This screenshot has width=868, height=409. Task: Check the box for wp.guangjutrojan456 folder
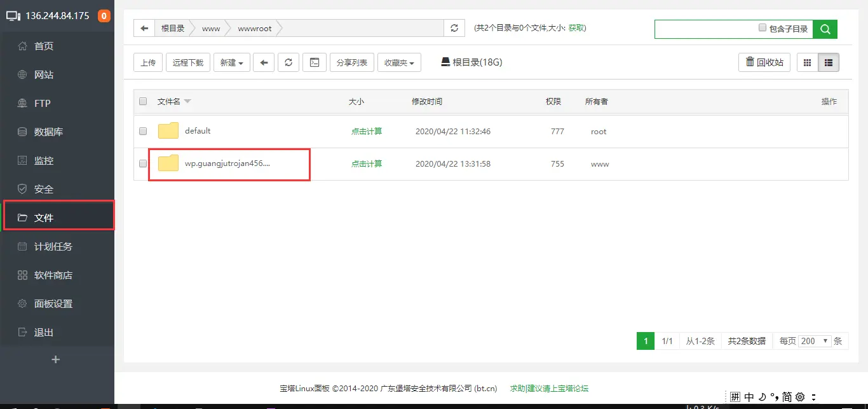pos(143,163)
